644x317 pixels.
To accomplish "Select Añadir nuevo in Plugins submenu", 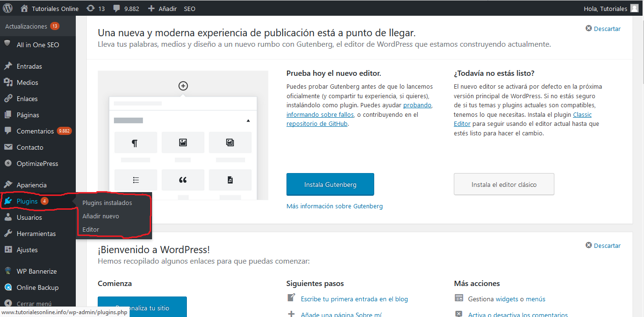I will pos(101,216).
